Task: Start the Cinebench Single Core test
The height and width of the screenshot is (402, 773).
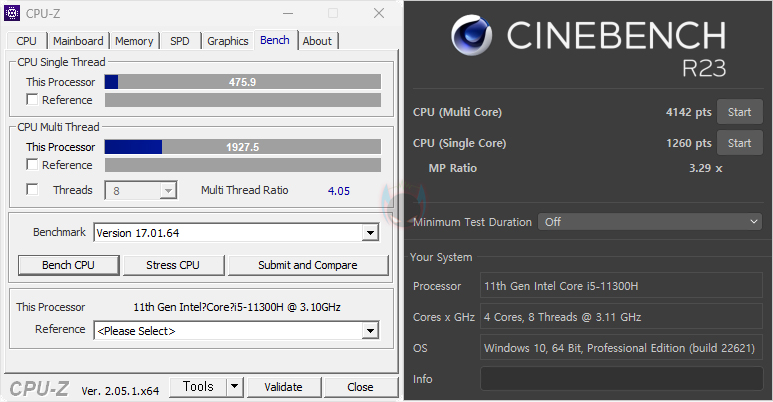Action: pos(739,143)
